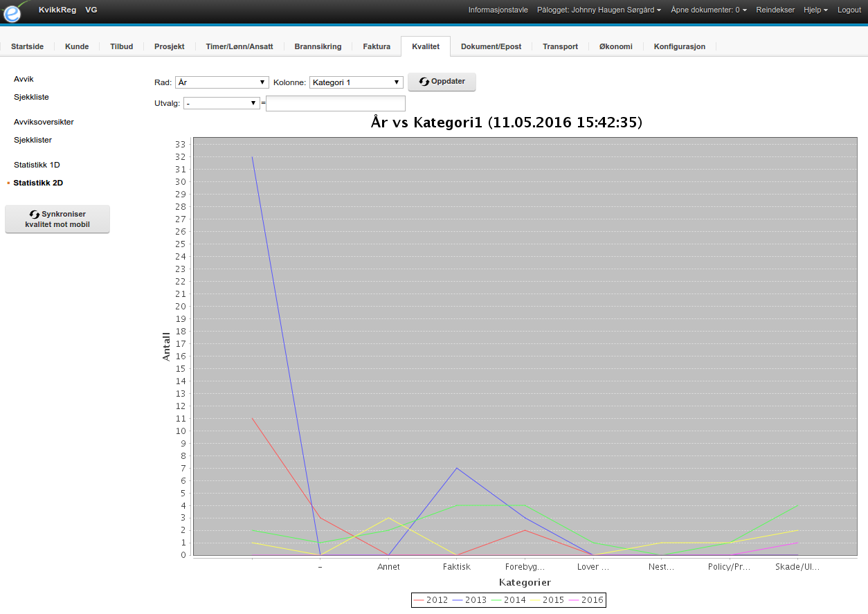Switch to the Faktura tab
The width and height of the screenshot is (868, 614).
coord(377,46)
